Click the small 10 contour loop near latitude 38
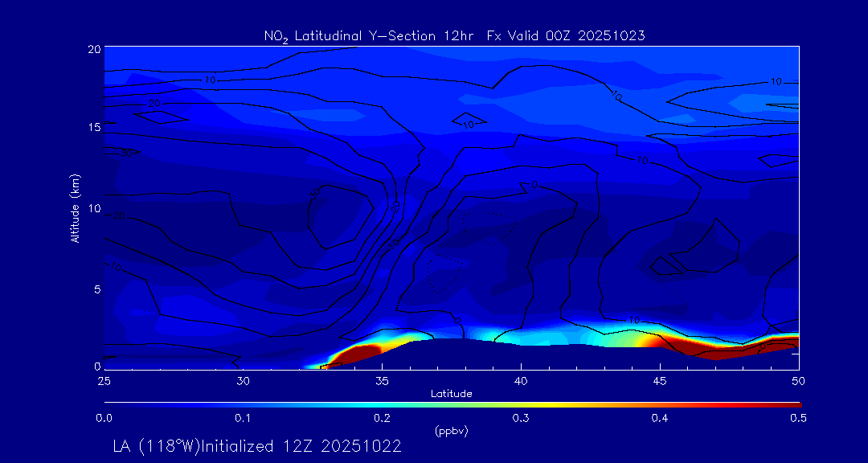Screen dimensions: 868x463 tap(468, 121)
